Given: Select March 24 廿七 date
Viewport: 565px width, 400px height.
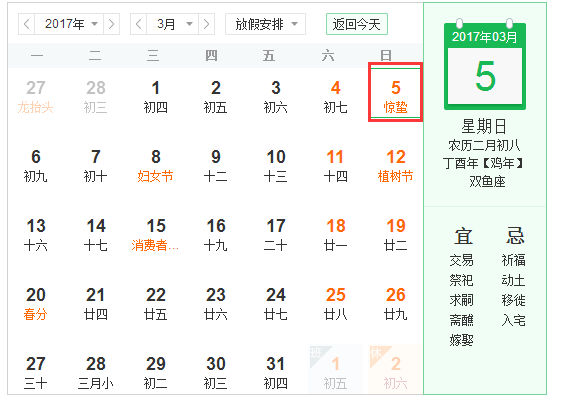Looking at the screenshot, I should coord(276,304).
